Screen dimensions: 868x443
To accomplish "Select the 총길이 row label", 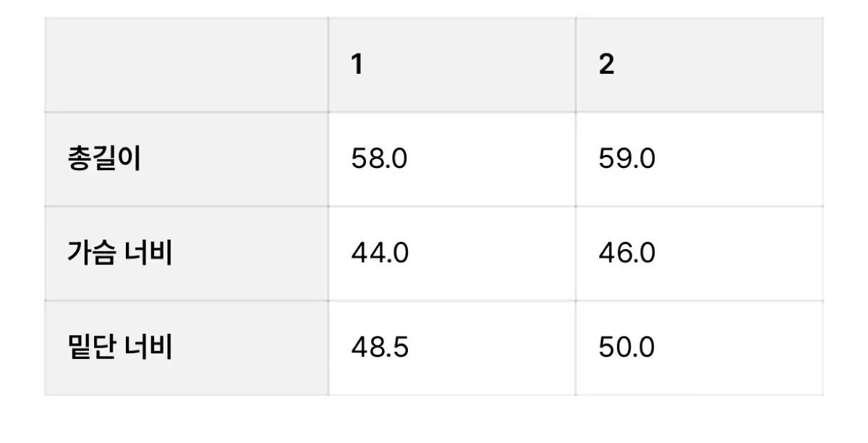I will coord(104,159).
